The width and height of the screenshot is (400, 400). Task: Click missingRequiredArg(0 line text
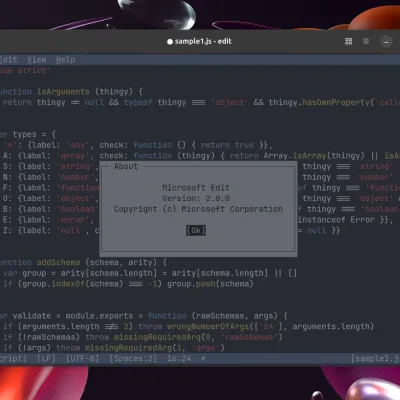[162, 337]
